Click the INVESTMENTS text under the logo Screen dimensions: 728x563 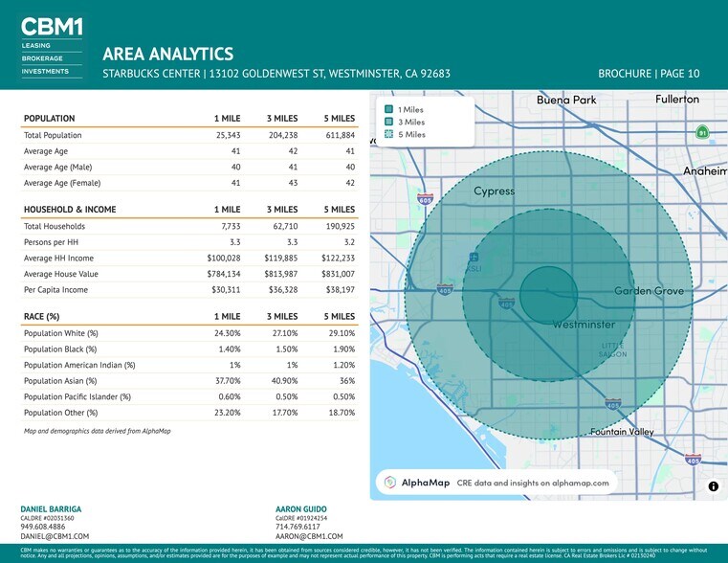pos(45,71)
